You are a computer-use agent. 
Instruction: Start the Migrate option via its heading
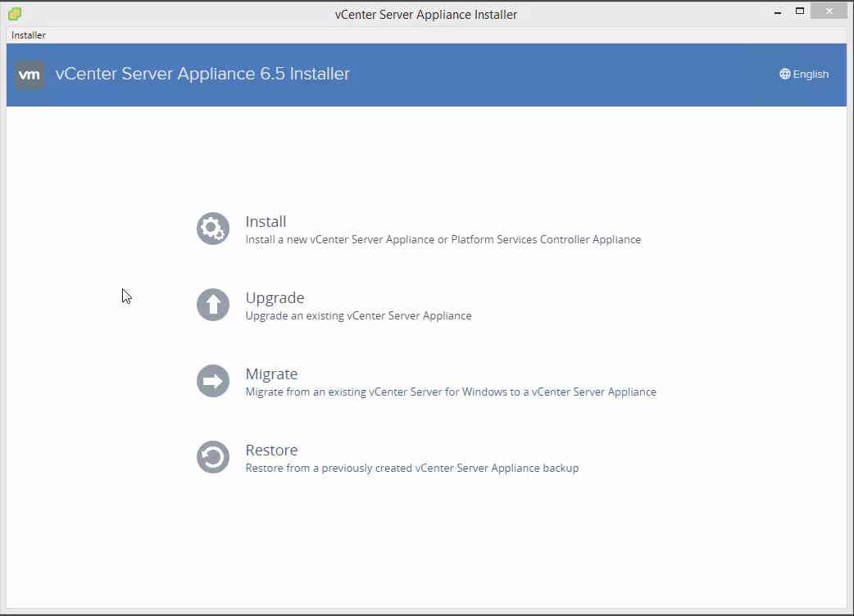pos(271,374)
